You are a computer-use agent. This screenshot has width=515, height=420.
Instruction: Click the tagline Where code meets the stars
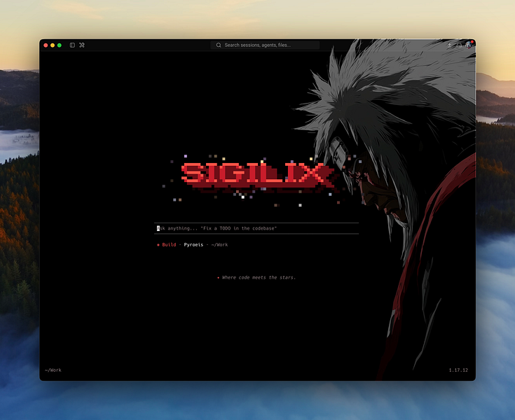pos(259,278)
